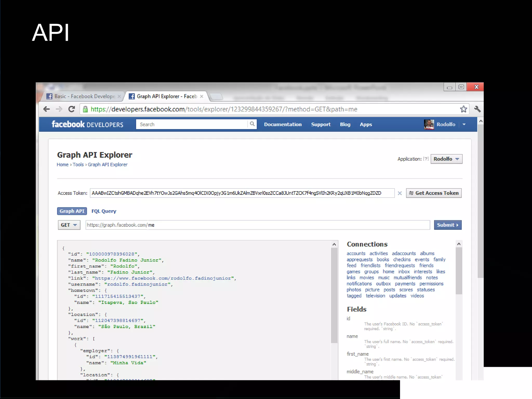
Task: Select the Graph API tab
Action: pos(72,211)
